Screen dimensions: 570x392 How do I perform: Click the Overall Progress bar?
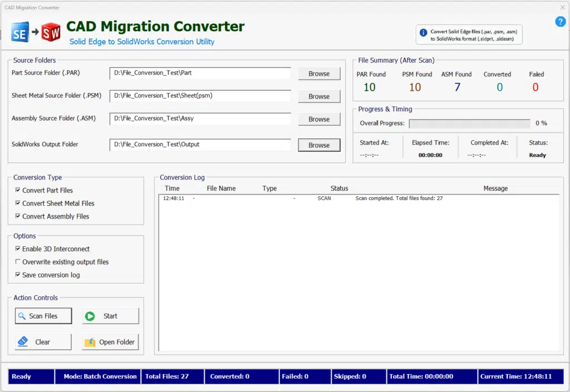click(x=469, y=123)
